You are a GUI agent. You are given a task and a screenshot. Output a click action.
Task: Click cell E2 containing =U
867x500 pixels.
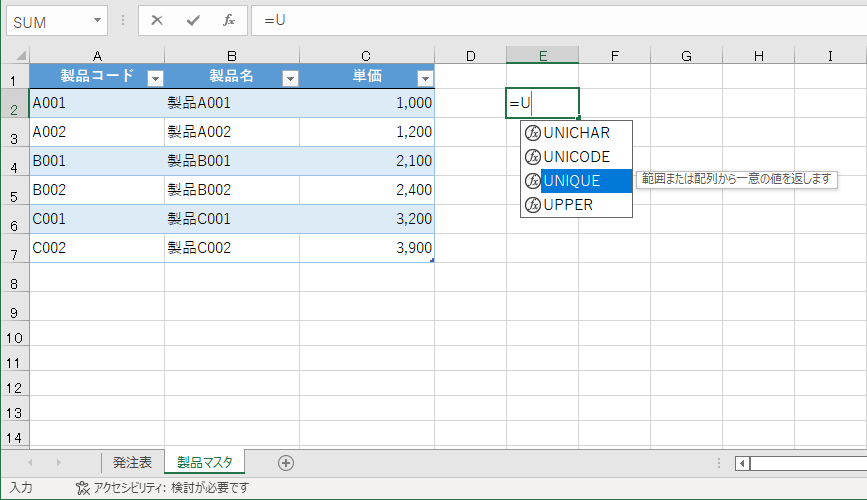pyautogui.click(x=542, y=103)
